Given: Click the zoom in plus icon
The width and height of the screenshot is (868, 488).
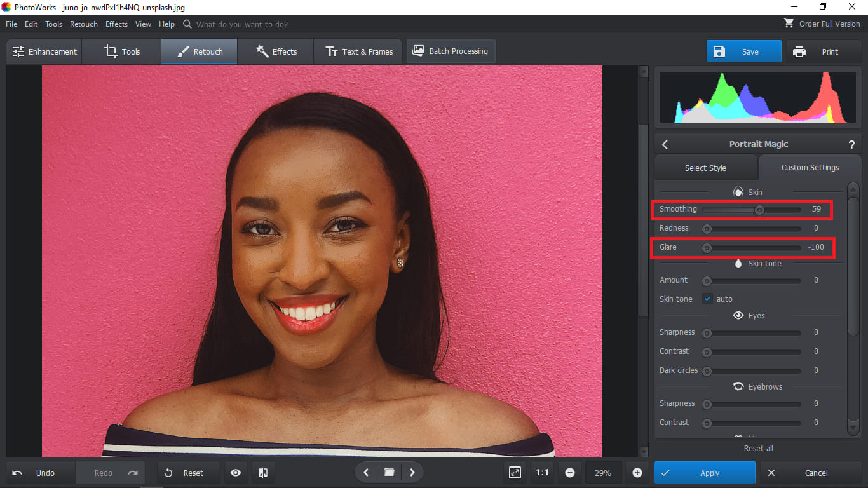Looking at the screenshot, I should [637, 473].
